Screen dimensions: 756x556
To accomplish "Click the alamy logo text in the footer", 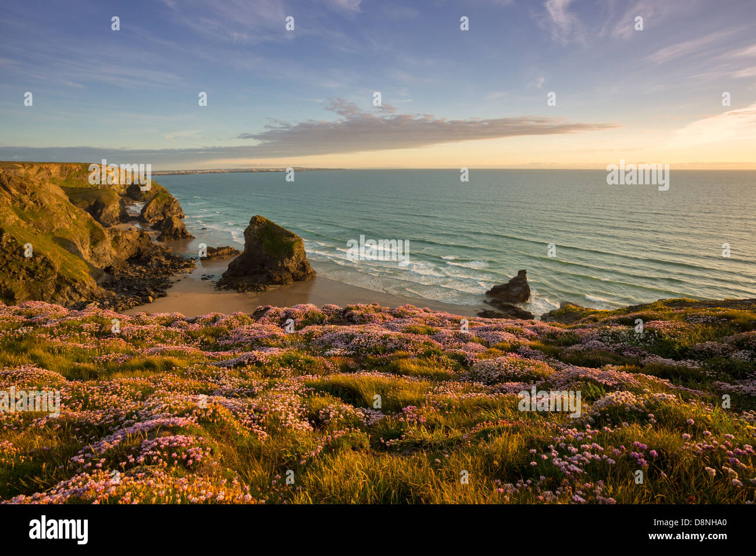I will click(59, 530).
